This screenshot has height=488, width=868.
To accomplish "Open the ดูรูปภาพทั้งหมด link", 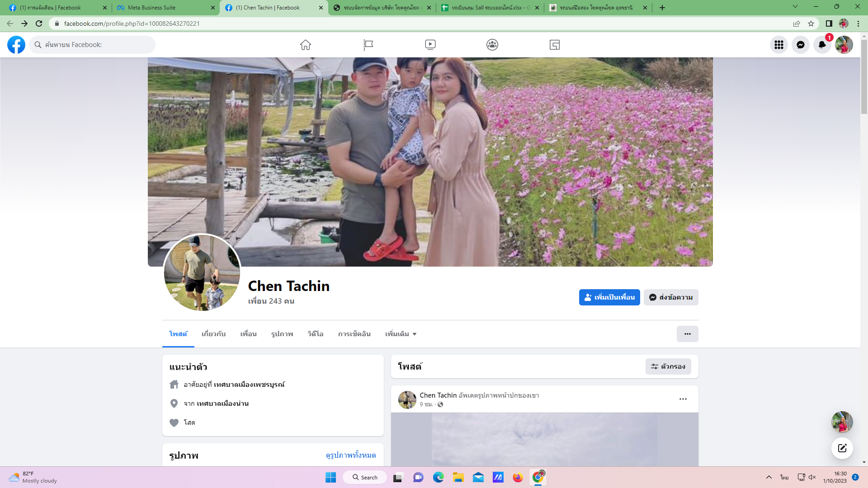I will coord(351,455).
